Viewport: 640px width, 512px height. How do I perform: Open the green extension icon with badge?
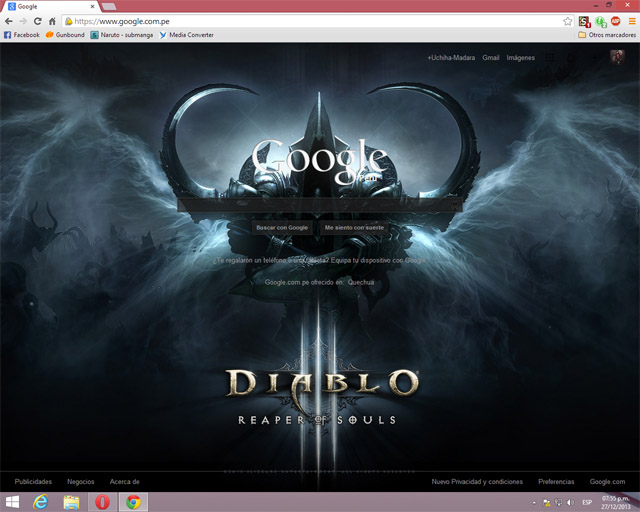601,22
